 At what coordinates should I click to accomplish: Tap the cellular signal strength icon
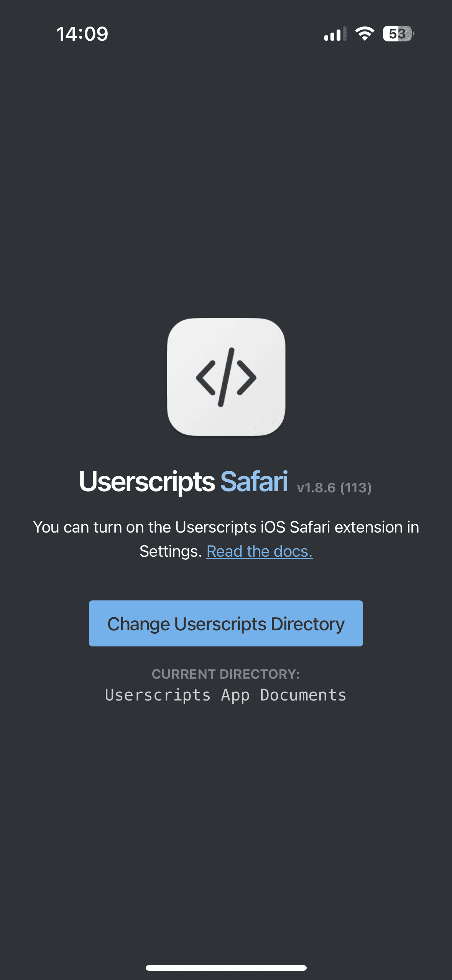335,34
